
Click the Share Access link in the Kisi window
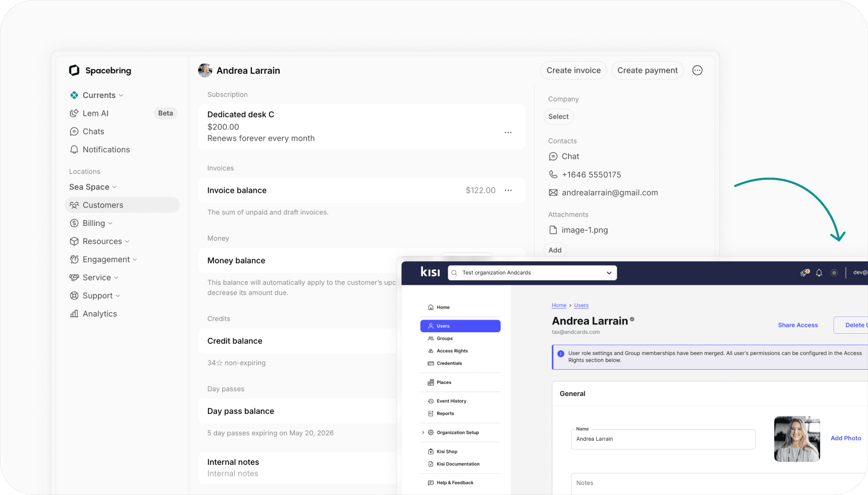click(798, 325)
